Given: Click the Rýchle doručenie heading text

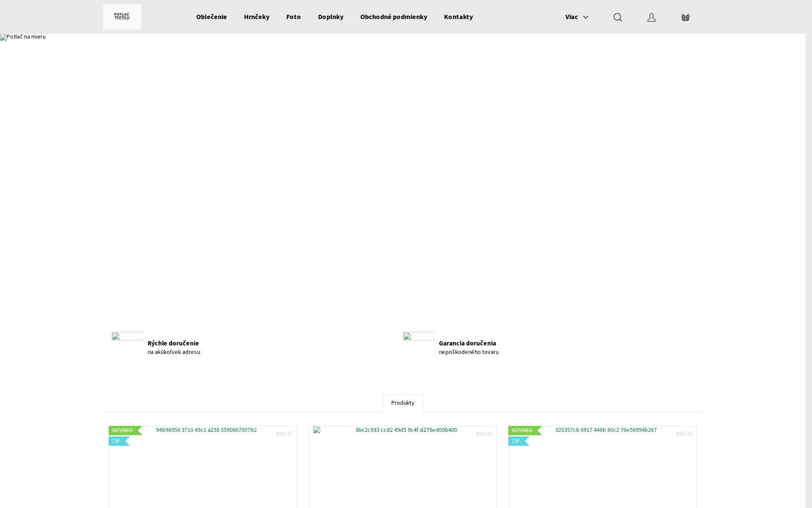Looking at the screenshot, I should (x=173, y=343).
